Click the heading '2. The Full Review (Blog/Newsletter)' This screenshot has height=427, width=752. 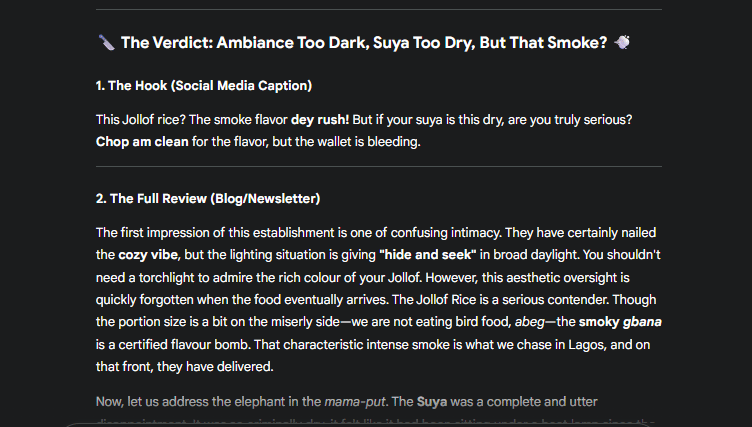click(x=208, y=198)
